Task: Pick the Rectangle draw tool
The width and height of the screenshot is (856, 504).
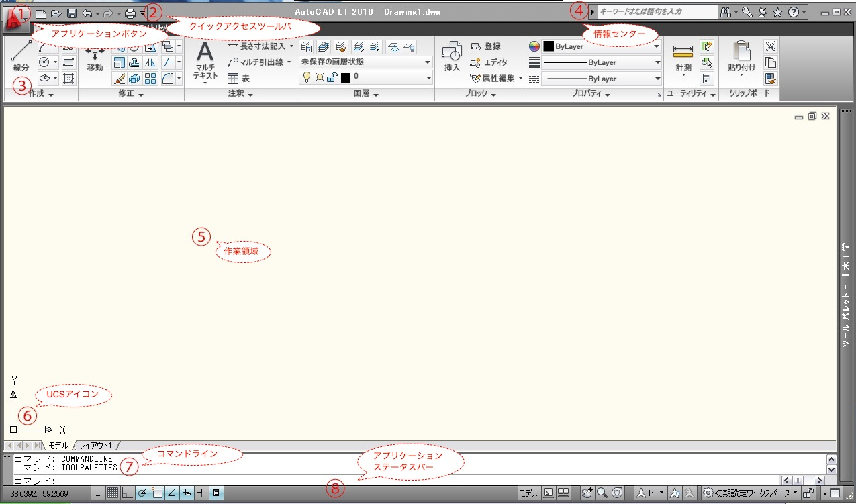Action: point(68,62)
